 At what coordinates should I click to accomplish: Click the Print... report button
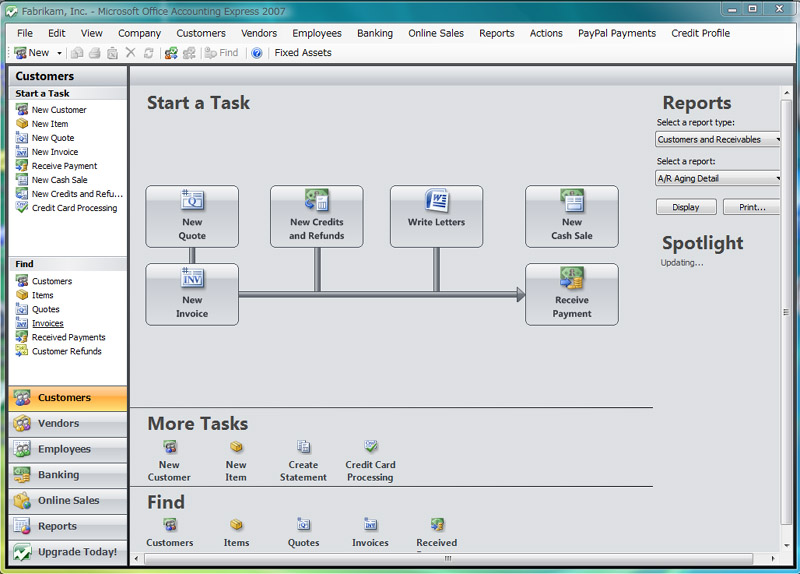(x=752, y=207)
